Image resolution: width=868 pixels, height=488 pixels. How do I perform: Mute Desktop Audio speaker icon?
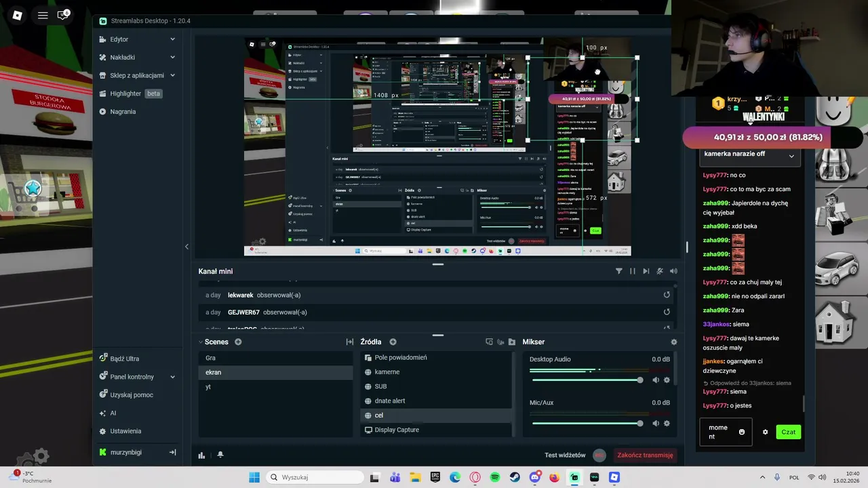coord(655,380)
